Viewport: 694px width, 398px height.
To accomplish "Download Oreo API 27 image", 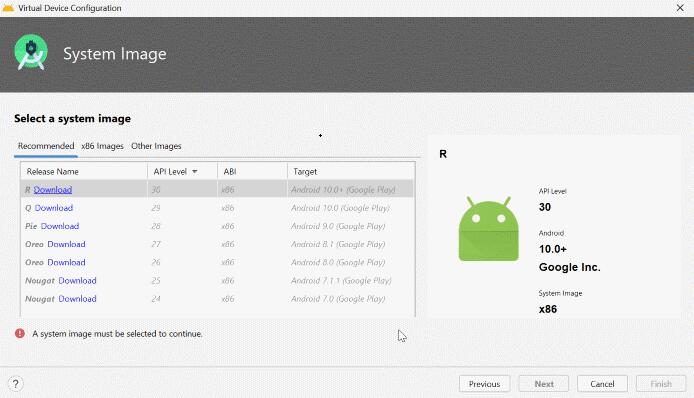I will point(66,244).
